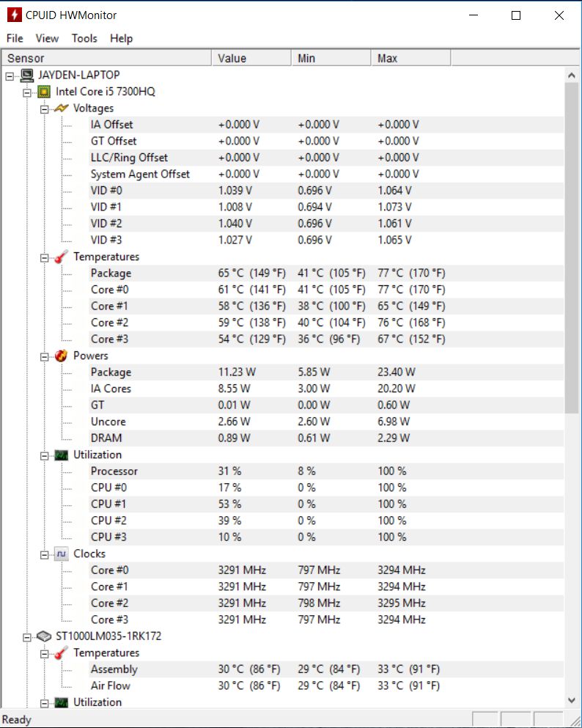Open the Tools menu
The image size is (582, 728).
[x=84, y=38]
